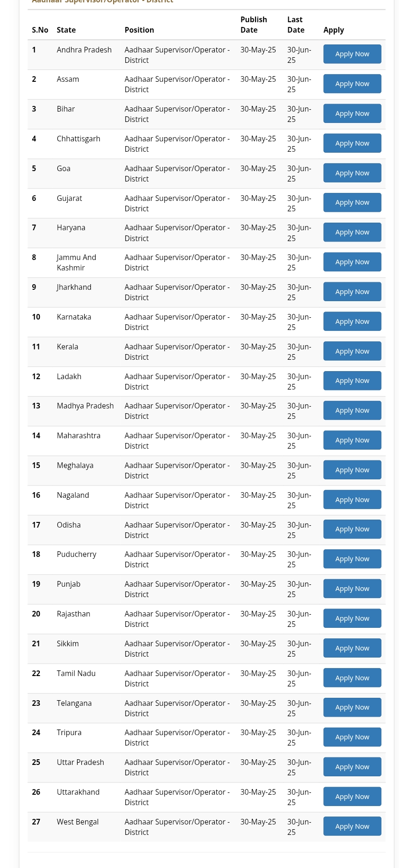Viewport: 399px width, 868px height.
Task: Click Apply Now for Madhya Pradesh
Action: pyautogui.click(x=352, y=410)
